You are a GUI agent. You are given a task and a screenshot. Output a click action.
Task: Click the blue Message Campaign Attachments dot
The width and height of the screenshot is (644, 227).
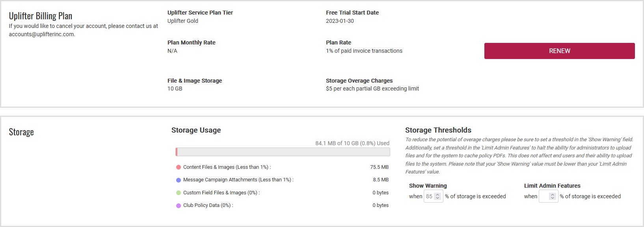[x=179, y=180]
